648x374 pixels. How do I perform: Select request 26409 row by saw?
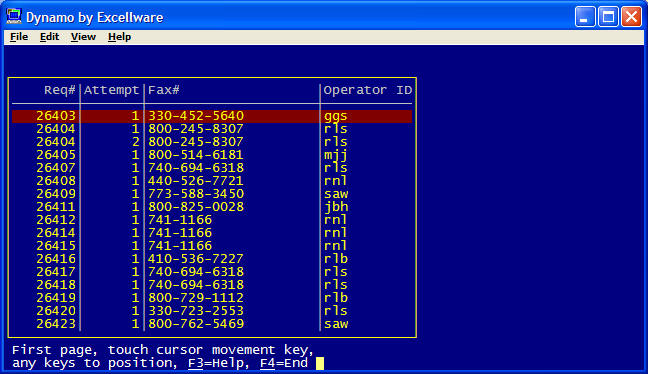(212, 194)
